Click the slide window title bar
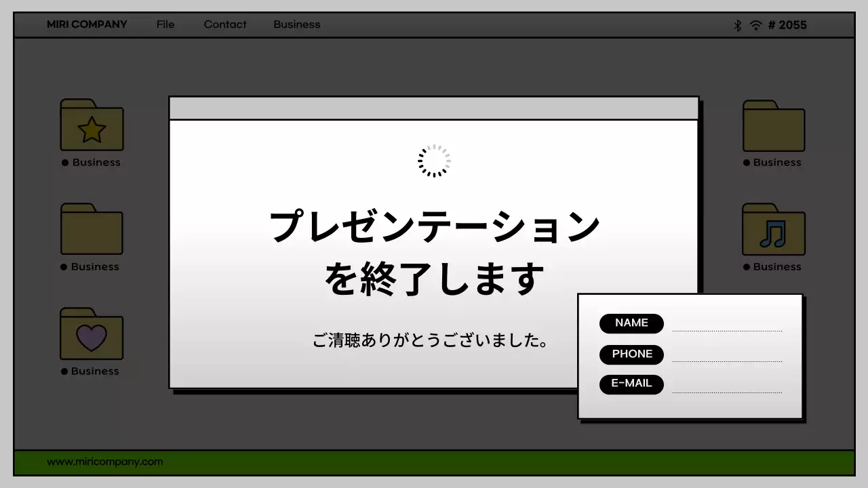 [433, 106]
